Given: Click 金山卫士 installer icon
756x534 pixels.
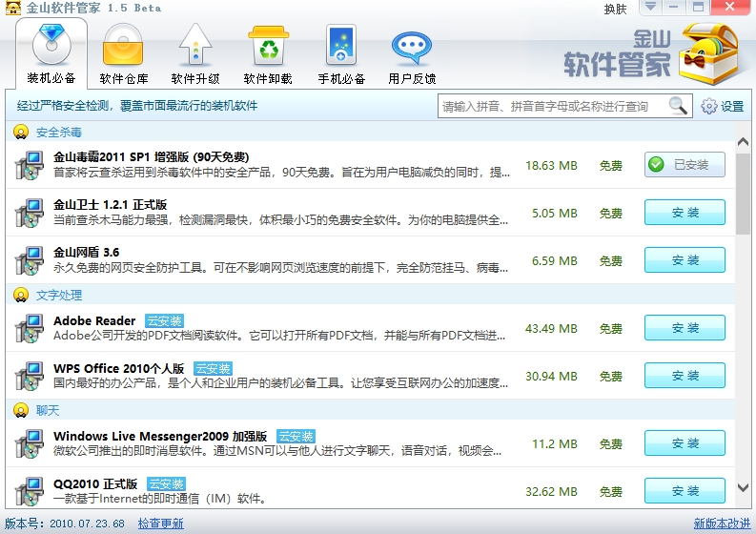Looking at the screenshot, I should 30,214.
